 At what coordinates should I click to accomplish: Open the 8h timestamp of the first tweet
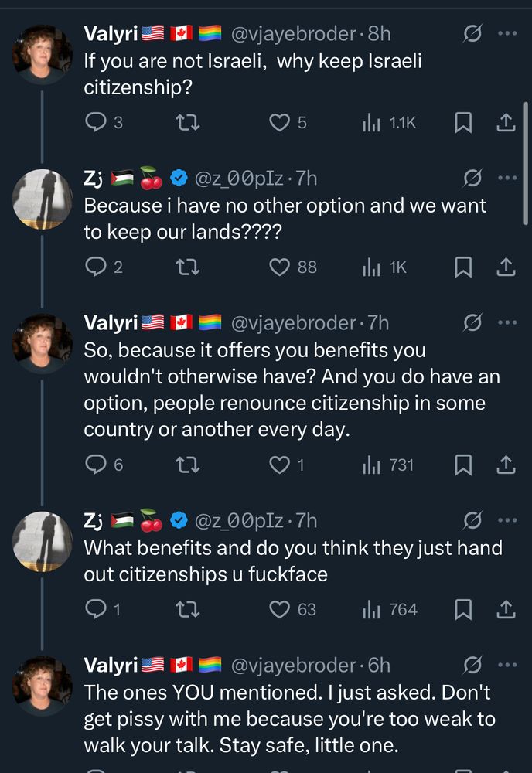point(377,34)
